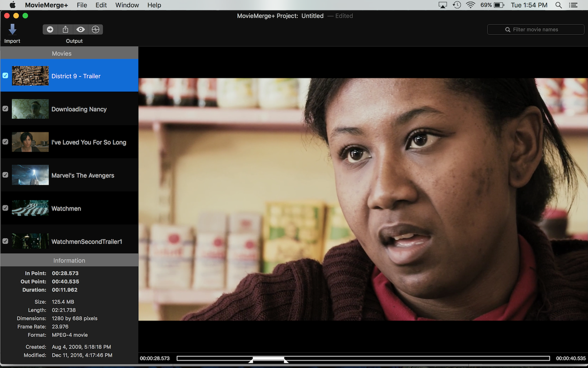Click the end timecode 00:00:40.535

[x=571, y=358]
